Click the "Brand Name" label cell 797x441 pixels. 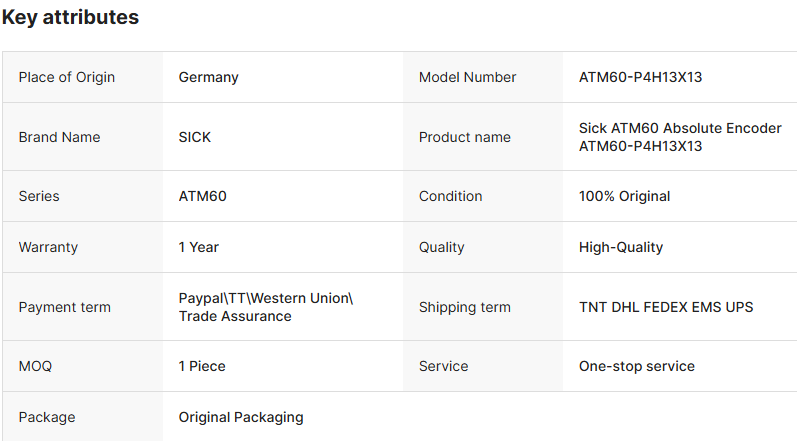(x=59, y=137)
